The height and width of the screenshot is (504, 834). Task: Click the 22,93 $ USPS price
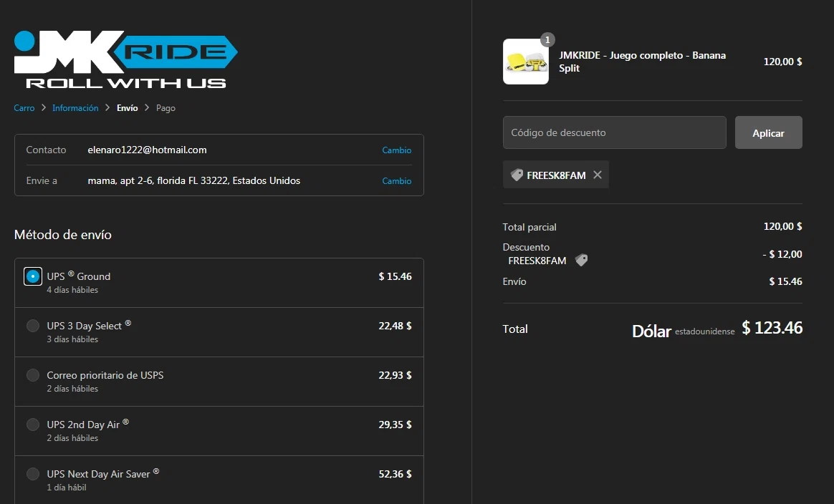click(396, 375)
